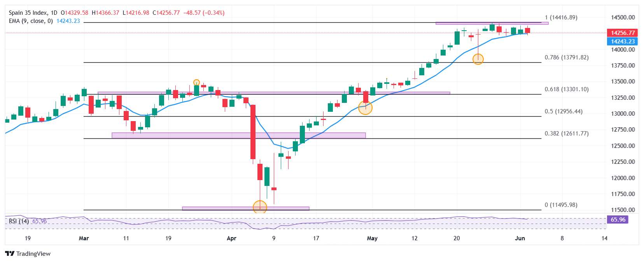The image size is (644, 262).
Task: Click the 13000.00 label on price axis
Action: tap(623, 114)
